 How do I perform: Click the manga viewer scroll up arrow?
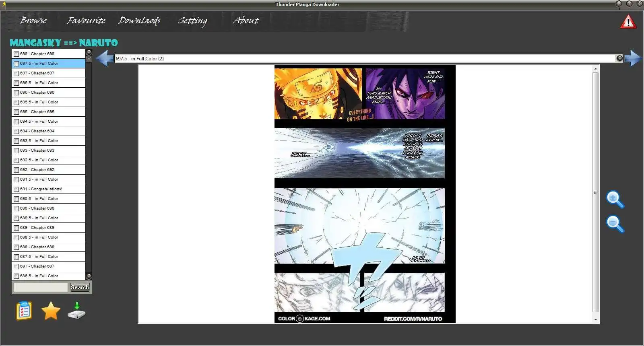tap(596, 69)
